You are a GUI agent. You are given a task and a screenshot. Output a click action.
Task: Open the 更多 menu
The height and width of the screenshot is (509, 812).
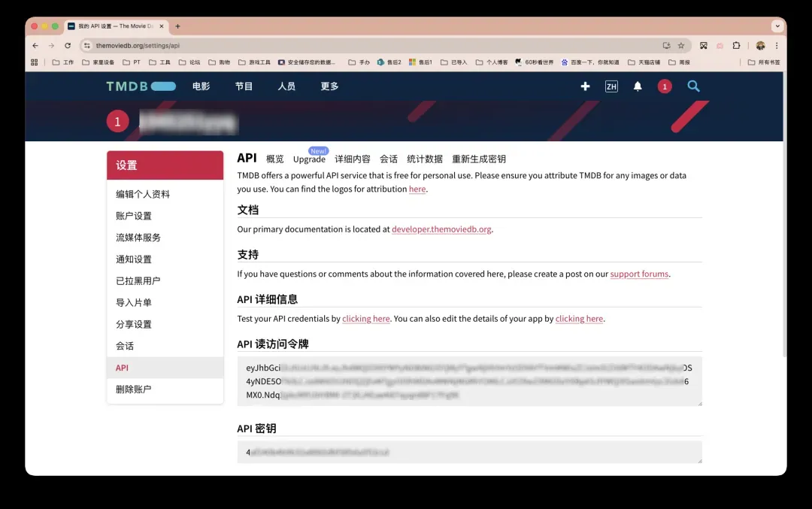(329, 86)
